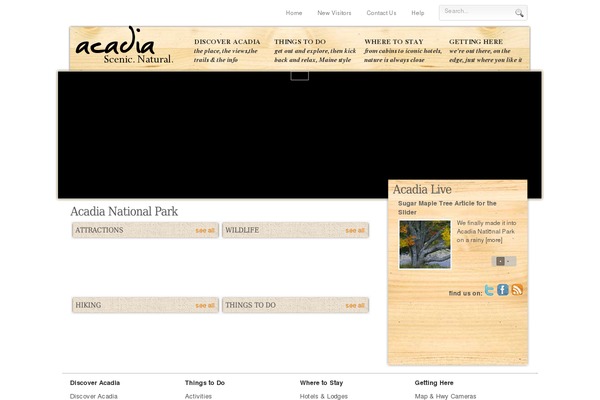
Task: Open the Contact Us link
Action: click(x=381, y=13)
